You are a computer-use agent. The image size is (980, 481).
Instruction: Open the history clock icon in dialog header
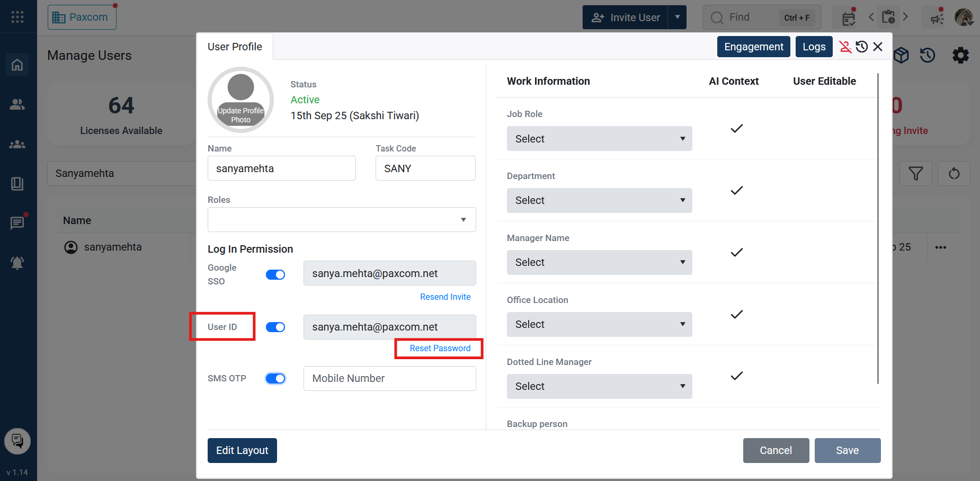(x=862, y=47)
